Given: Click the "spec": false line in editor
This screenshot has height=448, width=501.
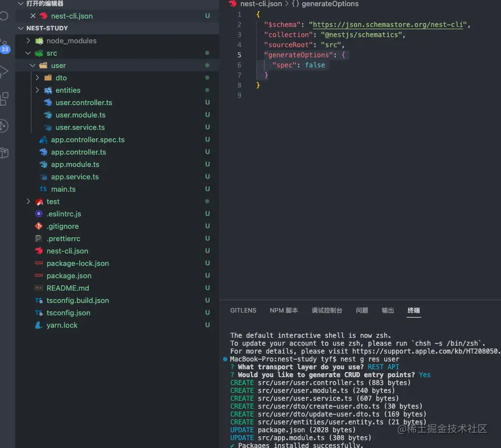Looking at the screenshot, I should [x=298, y=65].
